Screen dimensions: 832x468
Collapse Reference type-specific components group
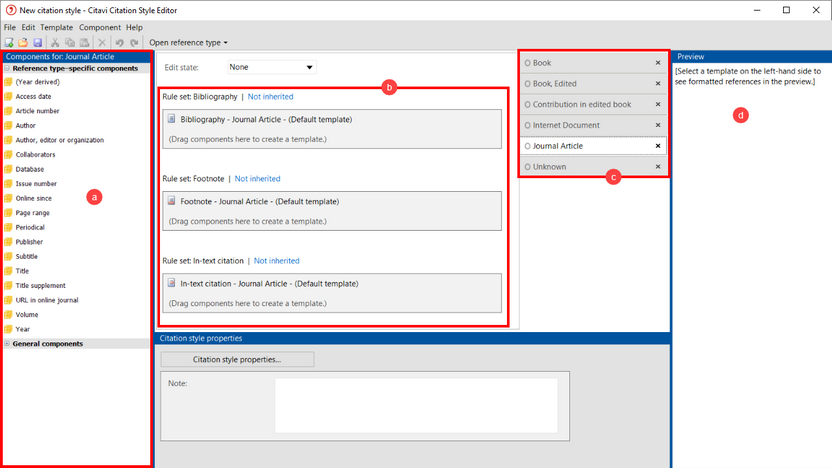tap(7, 68)
